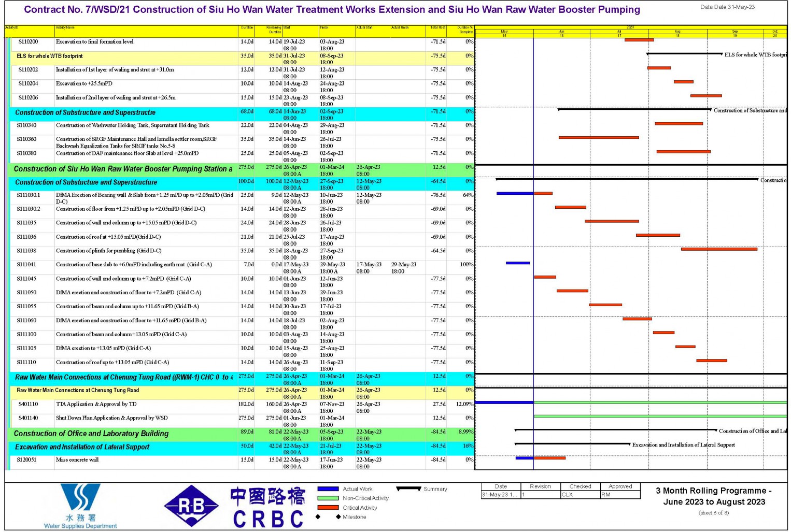Select the red Critical Activity legend swatch

coord(328,508)
